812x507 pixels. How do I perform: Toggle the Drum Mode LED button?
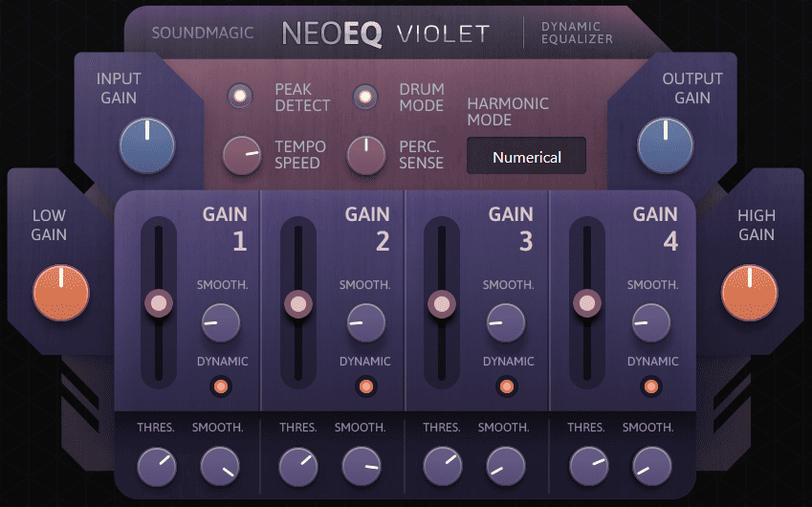tap(365, 97)
